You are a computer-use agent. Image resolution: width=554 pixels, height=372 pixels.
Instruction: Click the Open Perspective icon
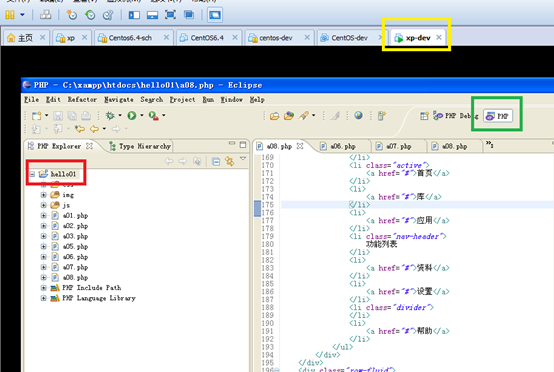click(x=424, y=116)
